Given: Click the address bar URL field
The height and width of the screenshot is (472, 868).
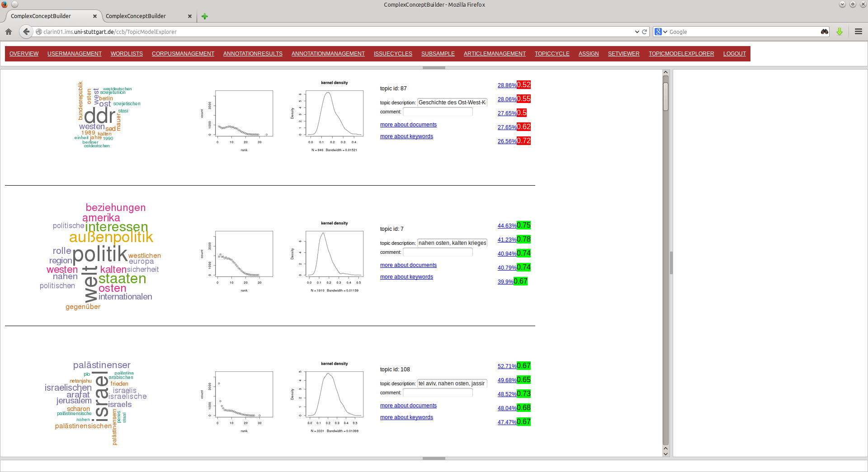Looking at the screenshot, I should click(335, 32).
